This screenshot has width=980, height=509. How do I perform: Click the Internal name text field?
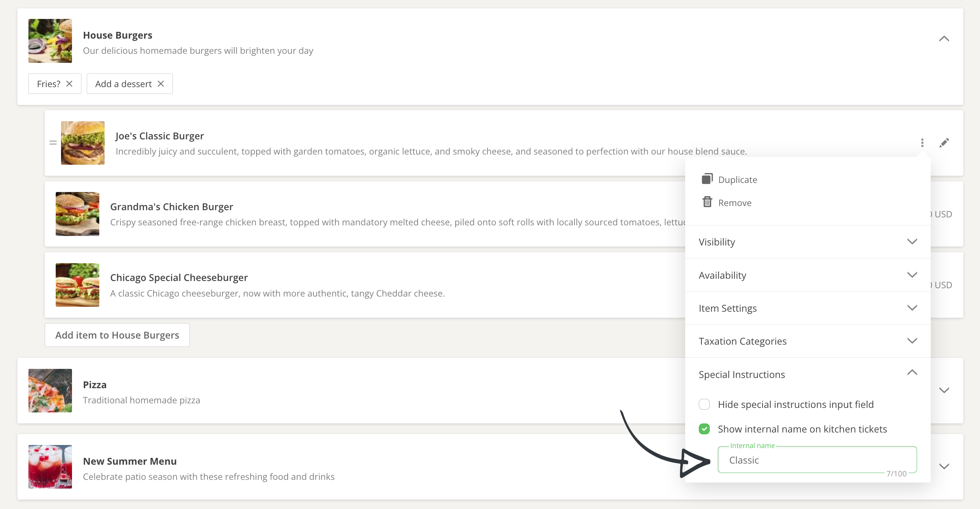point(817,460)
